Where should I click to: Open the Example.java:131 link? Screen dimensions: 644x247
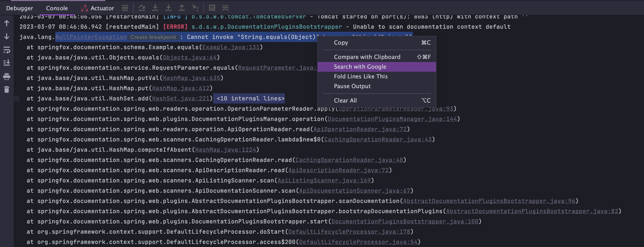pyautogui.click(x=231, y=47)
